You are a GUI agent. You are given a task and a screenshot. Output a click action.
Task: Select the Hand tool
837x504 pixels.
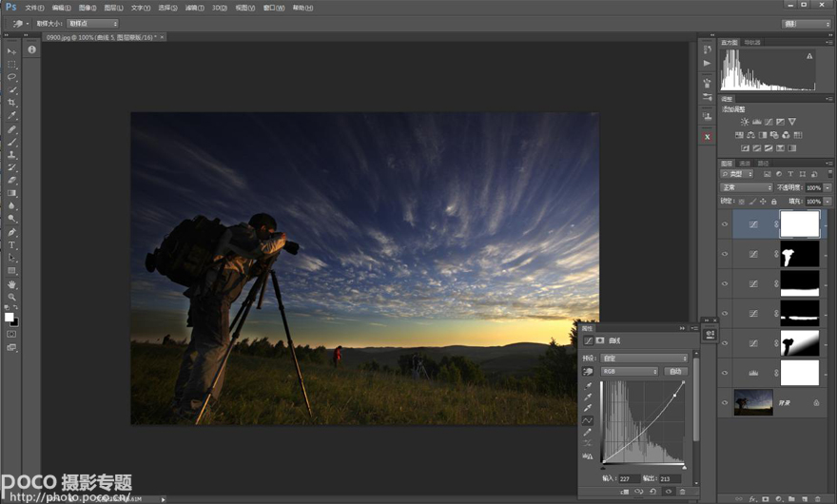coord(12,284)
